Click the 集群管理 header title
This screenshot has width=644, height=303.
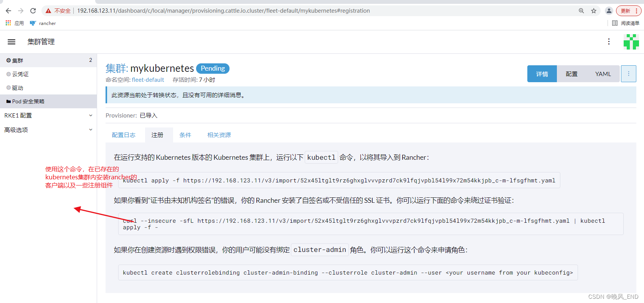coord(41,42)
